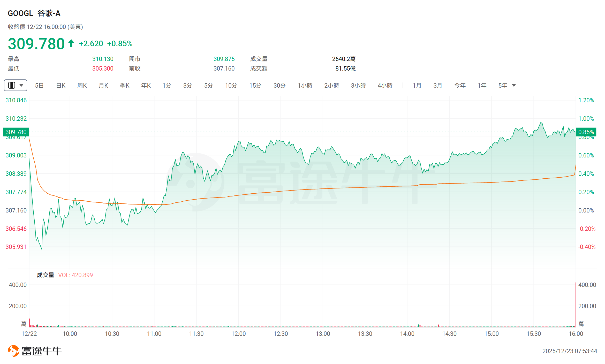The height and width of the screenshot is (364, 605).
Task: Show the 1小時 interval chart
Action: 305,85
